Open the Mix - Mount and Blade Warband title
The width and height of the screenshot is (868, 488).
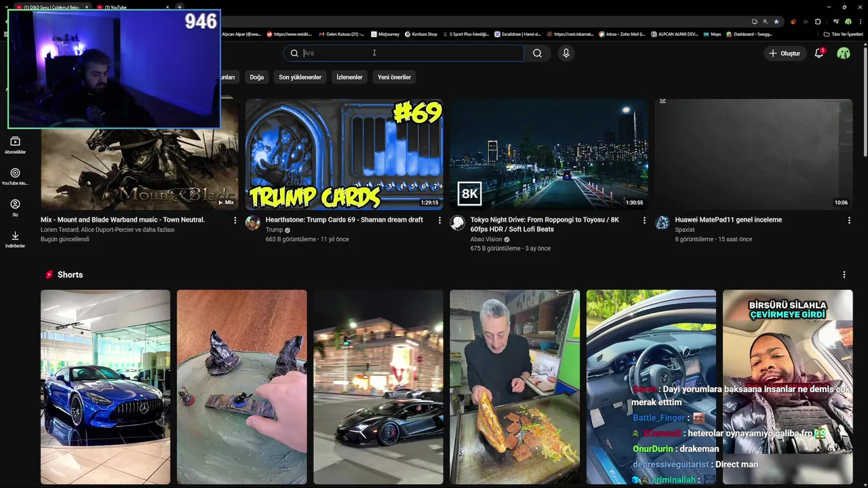[x=123, y=220]
